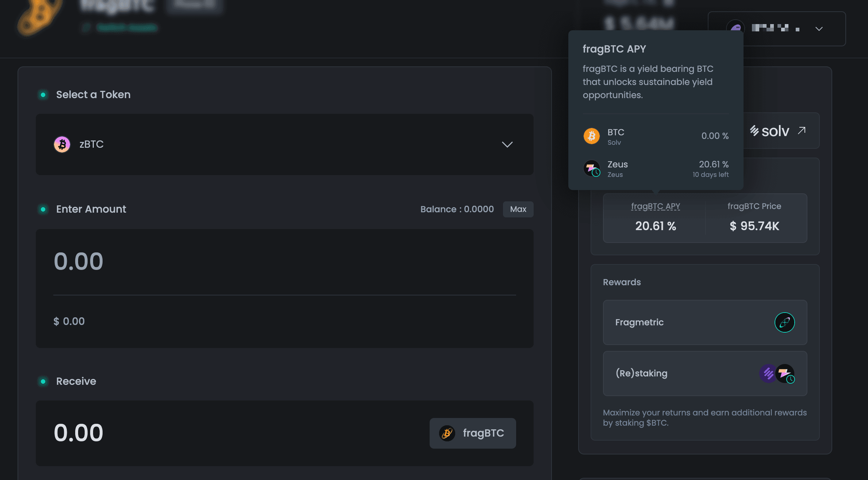Click the $ 95.74K price value
868x480 pixels.
[x=754, y=226]
